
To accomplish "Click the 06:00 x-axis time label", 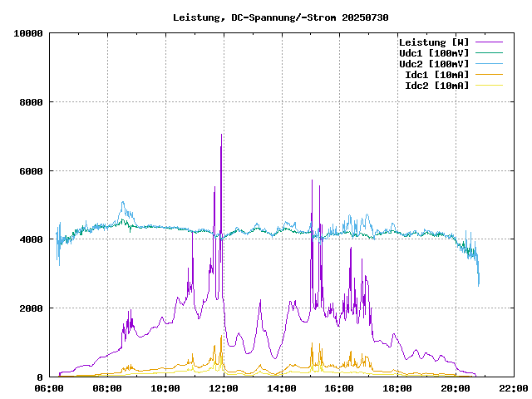I will (x=50, y=388).
